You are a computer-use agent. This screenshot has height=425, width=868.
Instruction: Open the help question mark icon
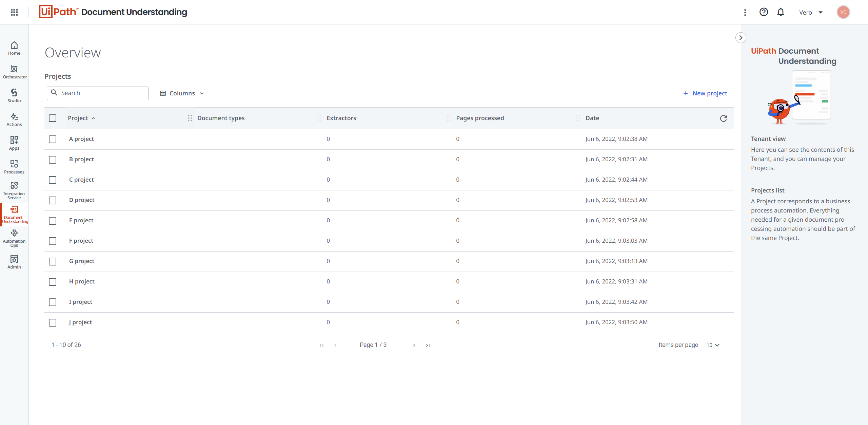point(764,12)
